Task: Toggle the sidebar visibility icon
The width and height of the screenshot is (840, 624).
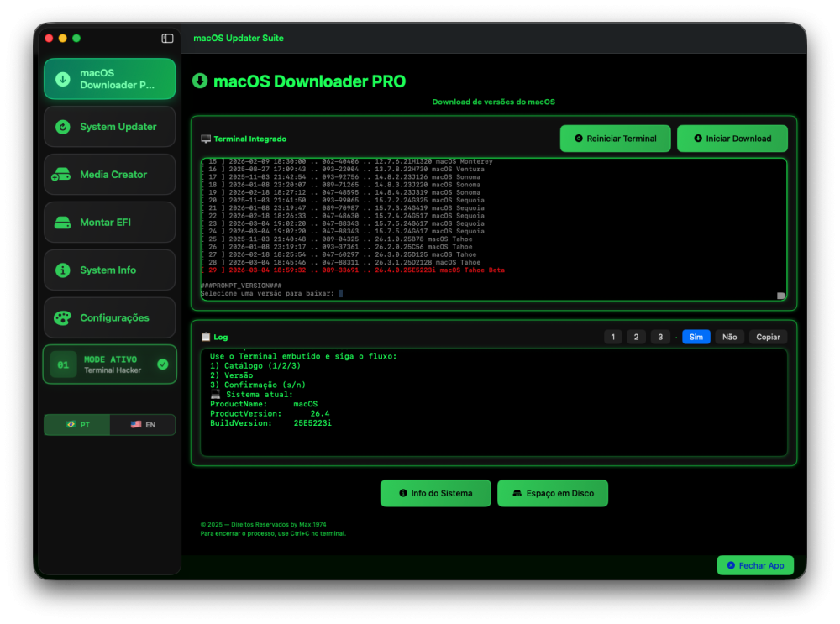Action: (x=167, y=39)
